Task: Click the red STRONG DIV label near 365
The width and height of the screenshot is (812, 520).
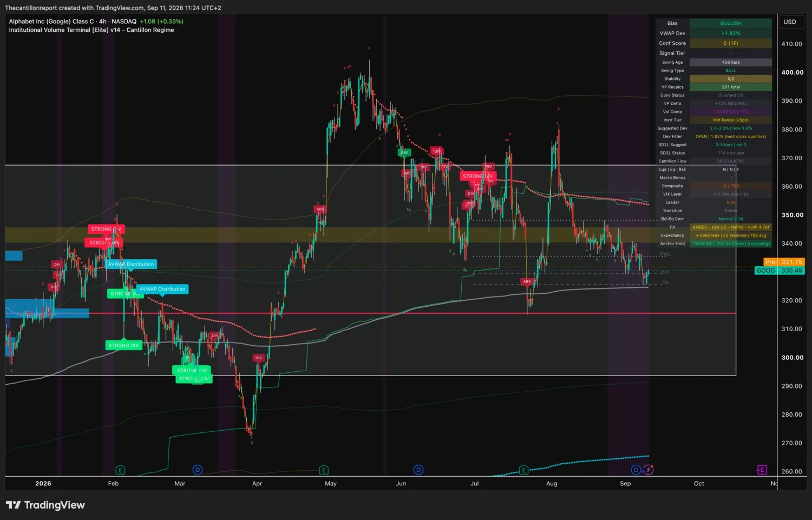Action: 477,176
